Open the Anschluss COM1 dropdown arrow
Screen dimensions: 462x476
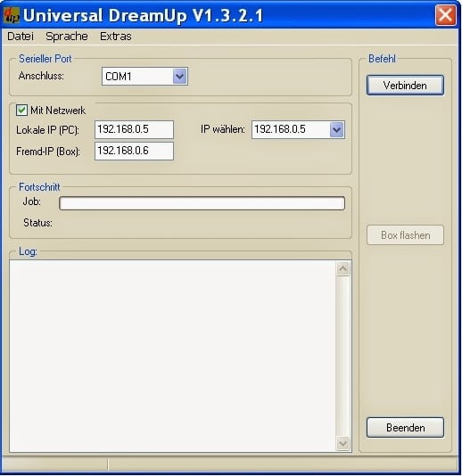click(x=180, y=76)
